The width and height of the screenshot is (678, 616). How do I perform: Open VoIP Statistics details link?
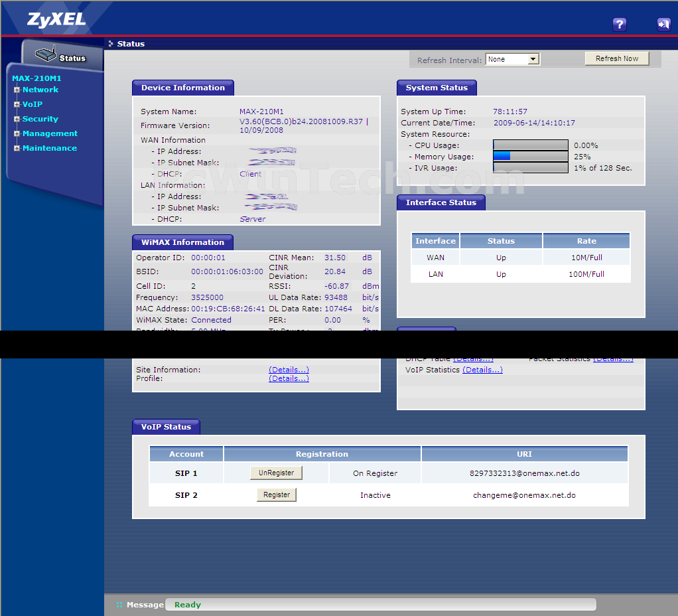tap(482, 370)
